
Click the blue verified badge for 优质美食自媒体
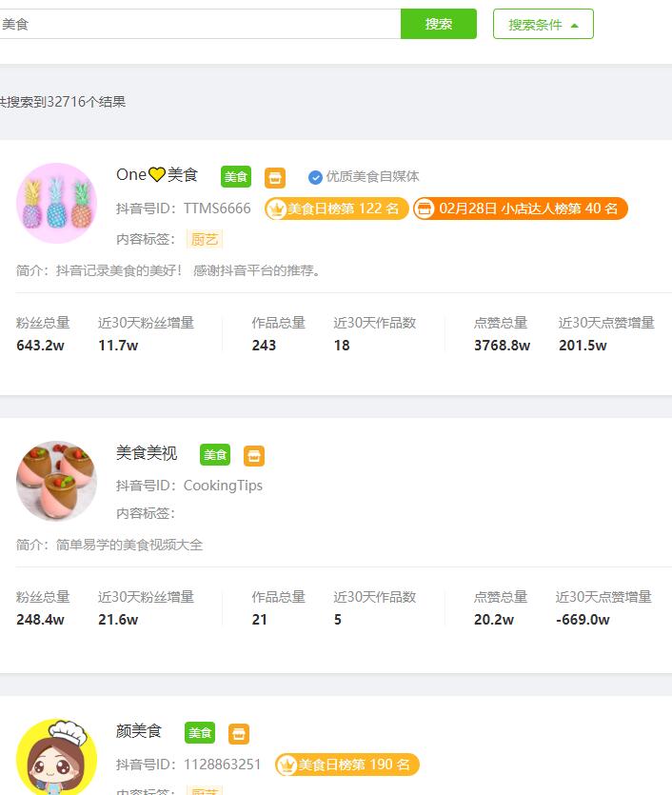[x=315, y=177]
